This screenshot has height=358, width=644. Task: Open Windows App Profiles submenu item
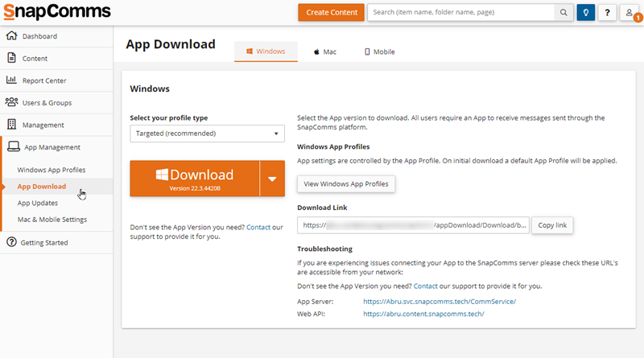[x=52, y=170]
